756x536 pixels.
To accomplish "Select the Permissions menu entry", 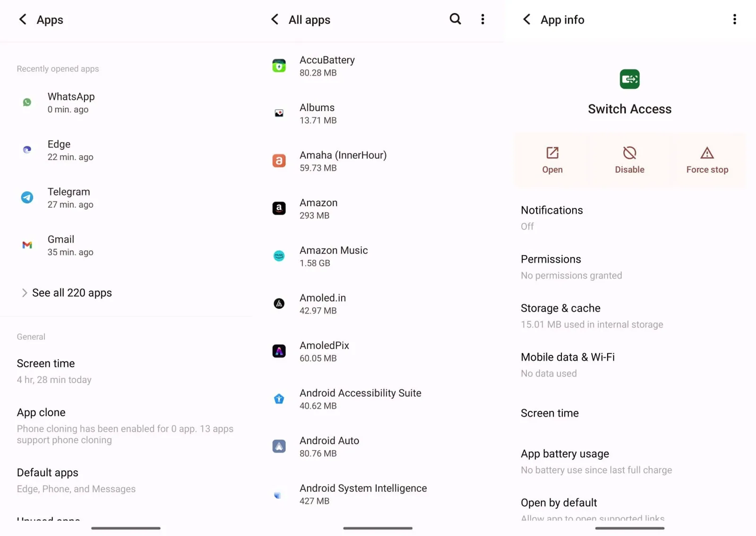I will (550, 266).
